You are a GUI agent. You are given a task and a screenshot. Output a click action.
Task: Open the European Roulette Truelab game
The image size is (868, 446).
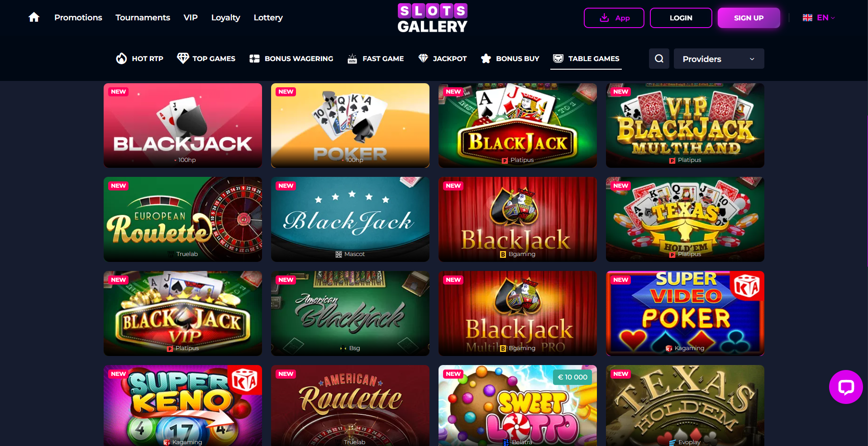point(183,219)
